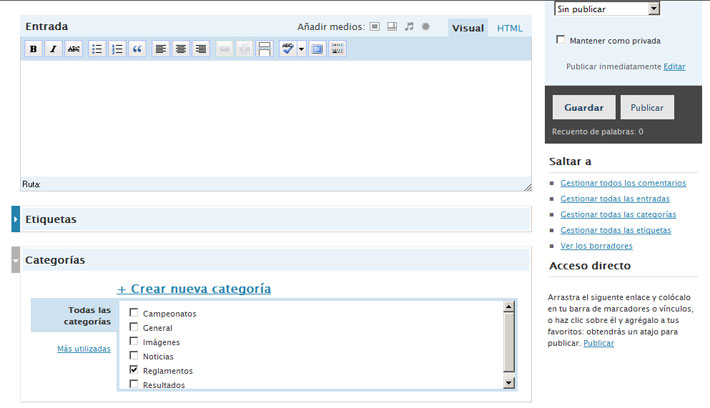Apply strikethrough formatting
This screenshot has height=408, width=710.
(74, 49)
